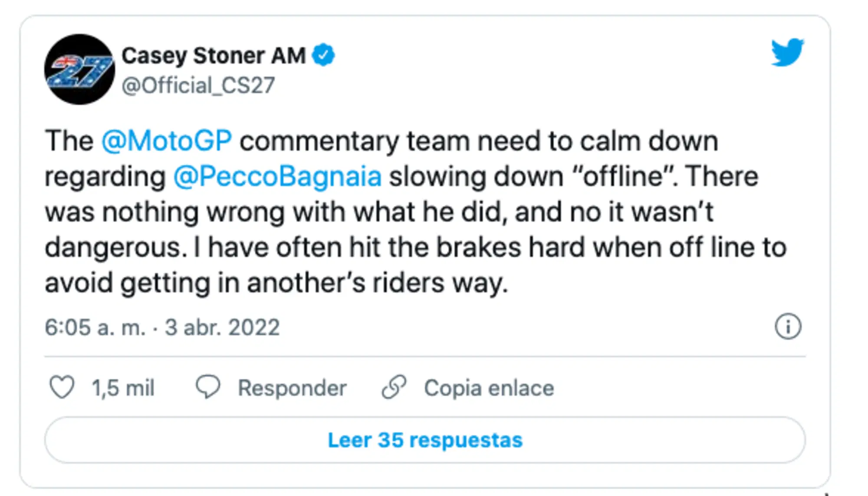Click the blue verified badge
The image size is (868, 496).
pyautogui.click(x=323, y=56)
